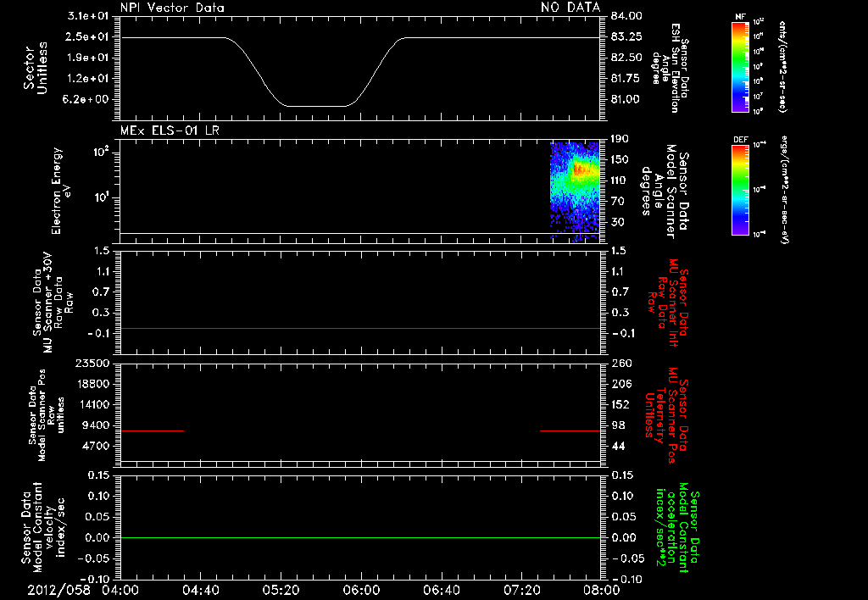
Task: Click the 82.50 elevation tick value
Action: [x=626, y=58]
